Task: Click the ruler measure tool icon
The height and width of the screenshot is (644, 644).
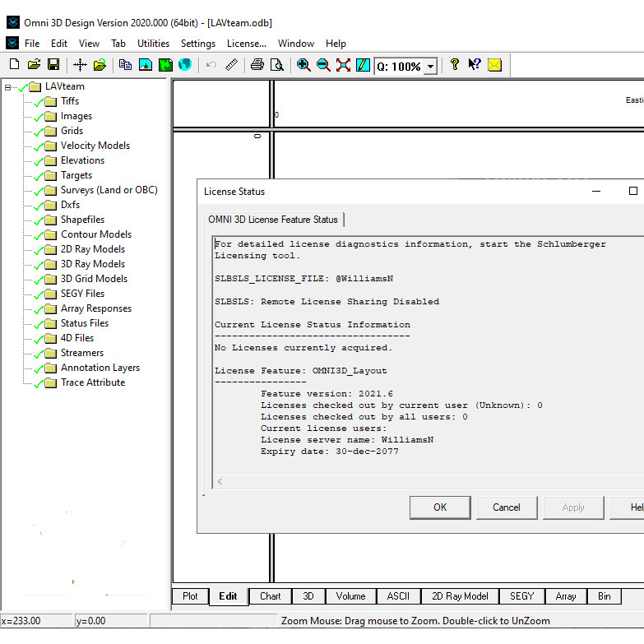Action: (232, 65)
